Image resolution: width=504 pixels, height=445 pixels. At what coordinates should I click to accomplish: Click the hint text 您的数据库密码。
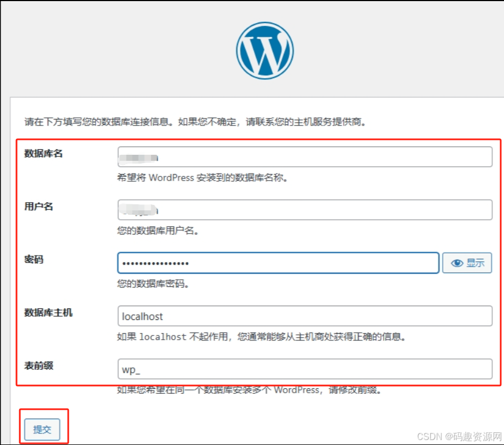click(x=153, y=284)
